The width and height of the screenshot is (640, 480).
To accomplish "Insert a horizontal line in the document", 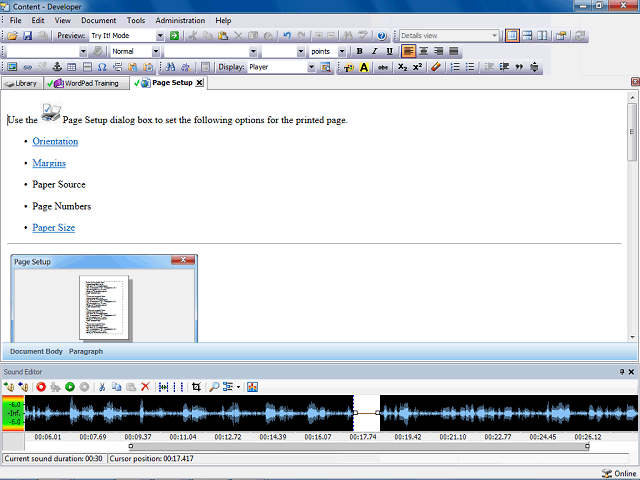I will click(87, 67).
